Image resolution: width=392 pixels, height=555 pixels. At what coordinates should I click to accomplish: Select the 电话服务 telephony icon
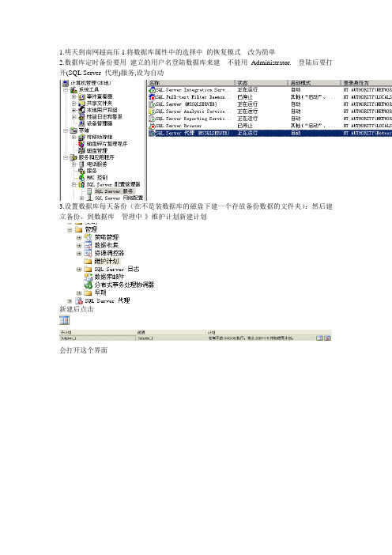(81, 164)
